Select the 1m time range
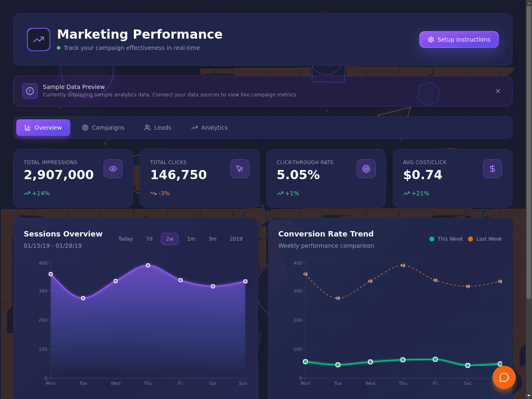532x399 pixels. [191, 239]
